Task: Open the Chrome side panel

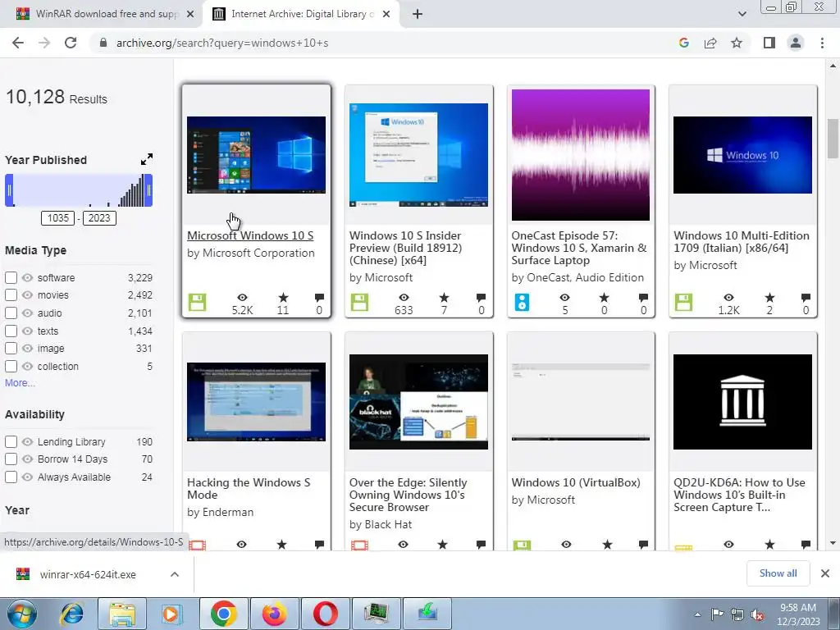Action: (769, 43)
